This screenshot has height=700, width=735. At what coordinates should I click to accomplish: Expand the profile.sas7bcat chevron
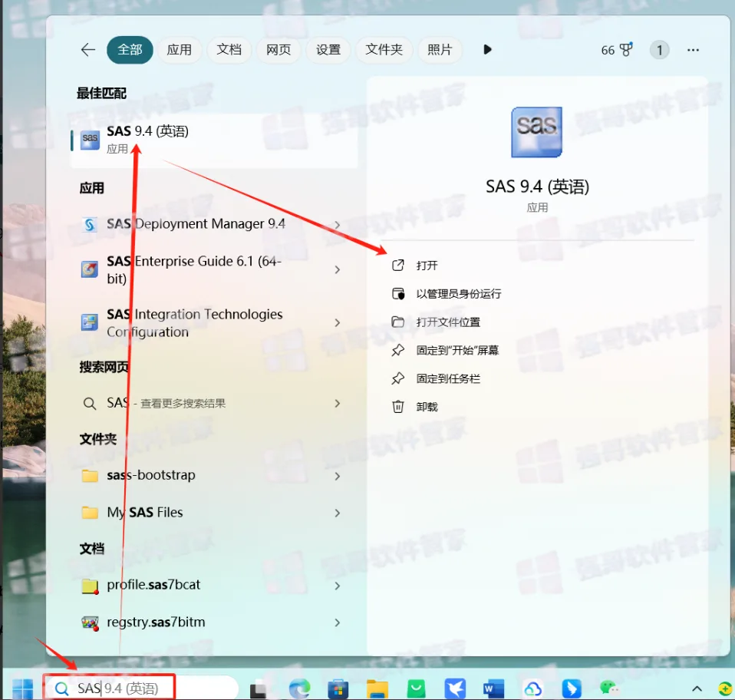pos(338,586)
